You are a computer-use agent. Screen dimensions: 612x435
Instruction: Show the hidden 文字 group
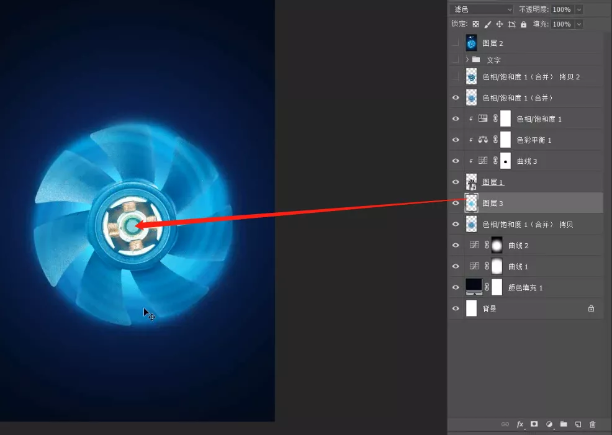coord(455,60)
